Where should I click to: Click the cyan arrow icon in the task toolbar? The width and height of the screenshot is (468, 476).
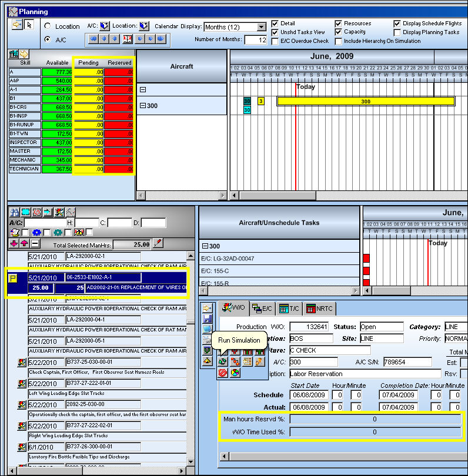coord(48,212)
